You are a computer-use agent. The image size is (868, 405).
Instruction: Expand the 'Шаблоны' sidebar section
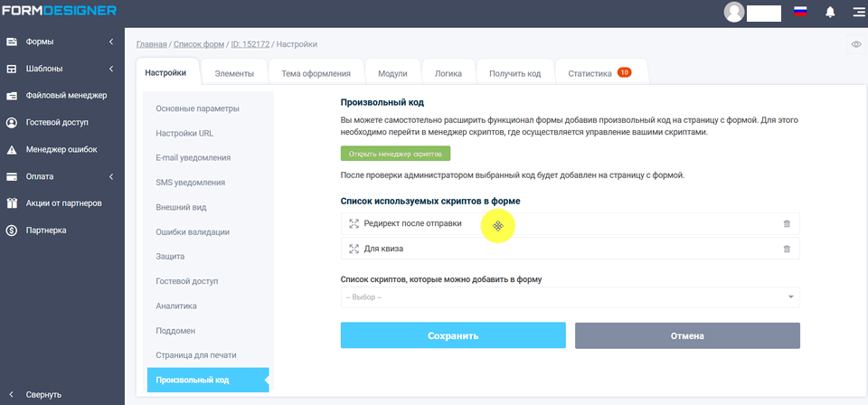tap(61, 69)
